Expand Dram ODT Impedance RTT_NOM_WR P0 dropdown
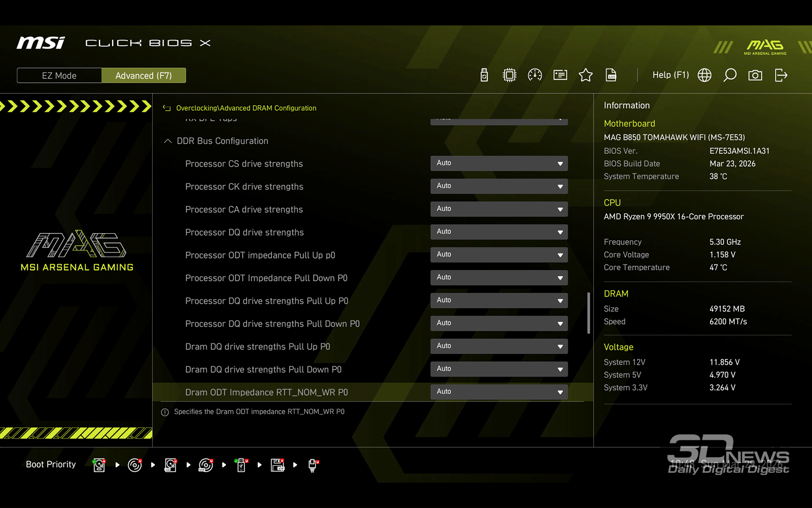 (499, 392)
